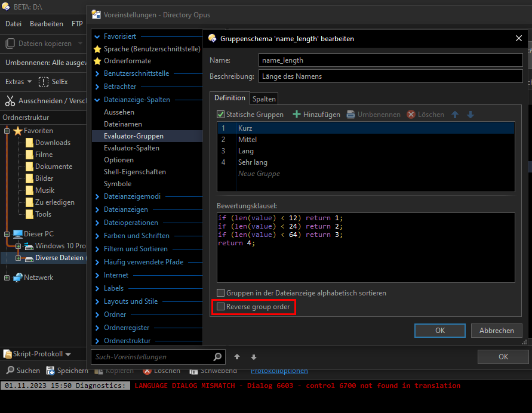Switch to the Spalten tab
This screenshot has height=413, width=532.
coord(264,98)
